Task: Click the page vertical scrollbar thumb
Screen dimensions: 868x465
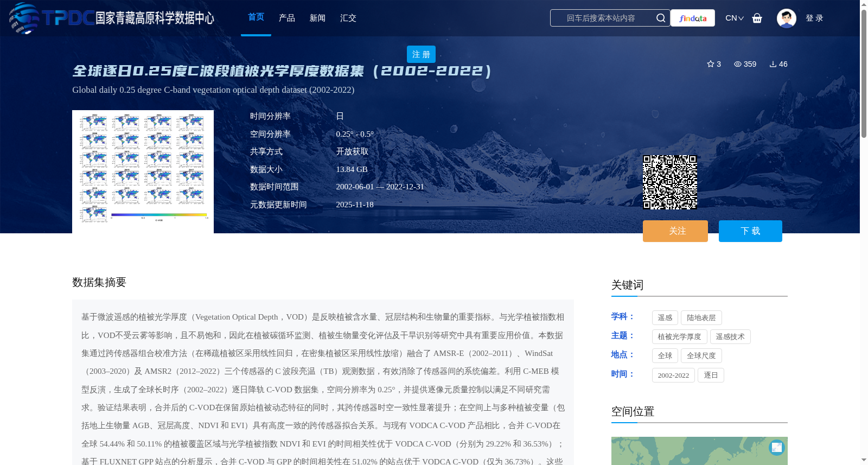Action: coord(864,73)
